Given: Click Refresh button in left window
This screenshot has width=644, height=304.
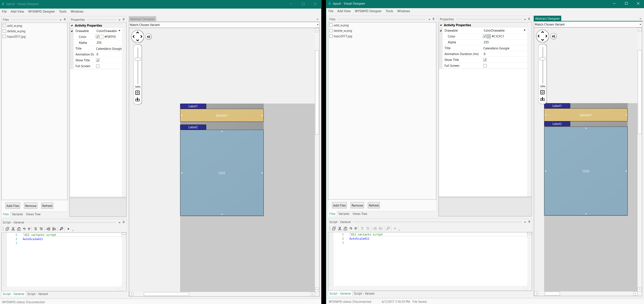Looking at the screenshot, I should 47,206.
